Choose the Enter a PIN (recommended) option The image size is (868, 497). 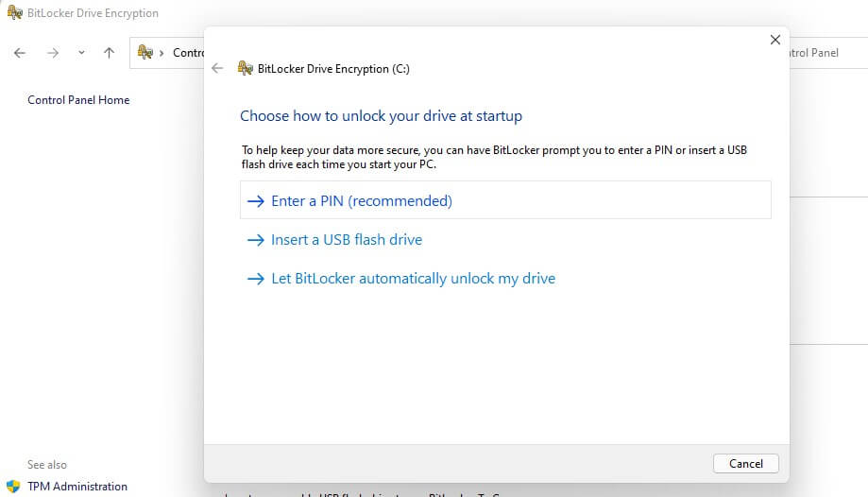(505, 200)
